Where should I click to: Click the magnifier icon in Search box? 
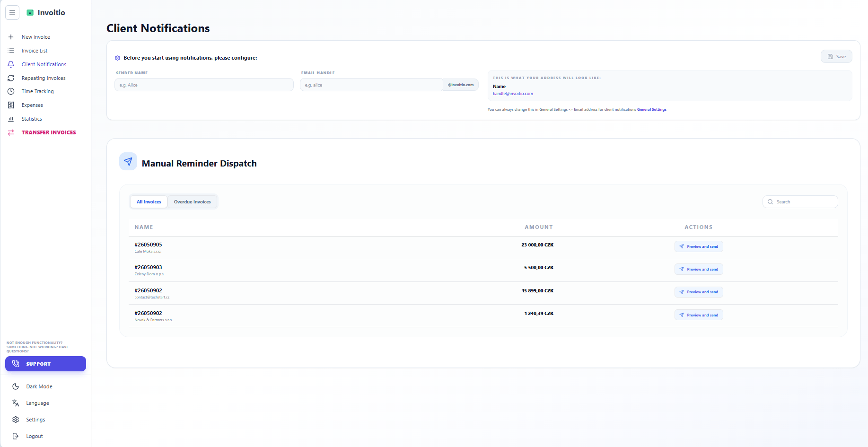pyautogui.click(x=771, y=202)
